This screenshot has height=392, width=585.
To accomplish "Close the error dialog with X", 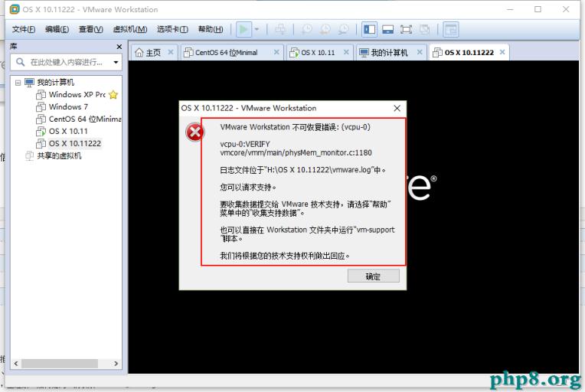I will tap(397, 108).
